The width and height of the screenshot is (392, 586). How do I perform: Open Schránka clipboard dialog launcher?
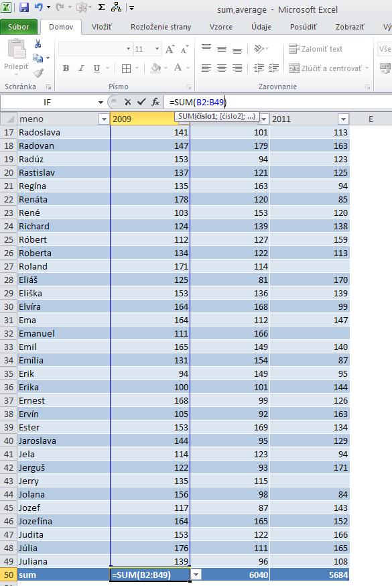pyautogui.click(x=48, y=86)
